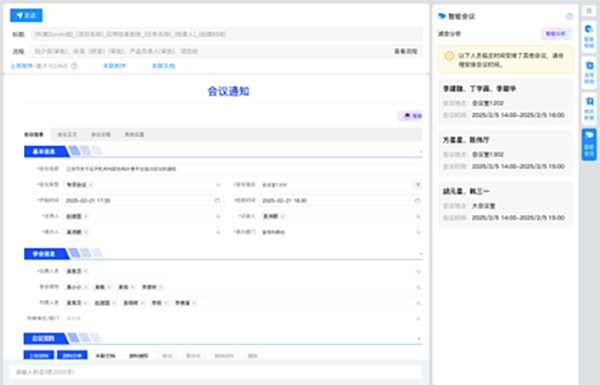Image resolution: width=600 pixels, height=385 pixels.
Task: Collapse the 参会信息 section using its arrow
Action: tap(421, 254)
